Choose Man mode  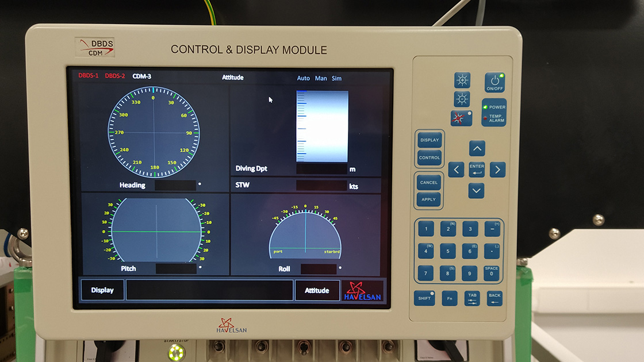[321, 78]
